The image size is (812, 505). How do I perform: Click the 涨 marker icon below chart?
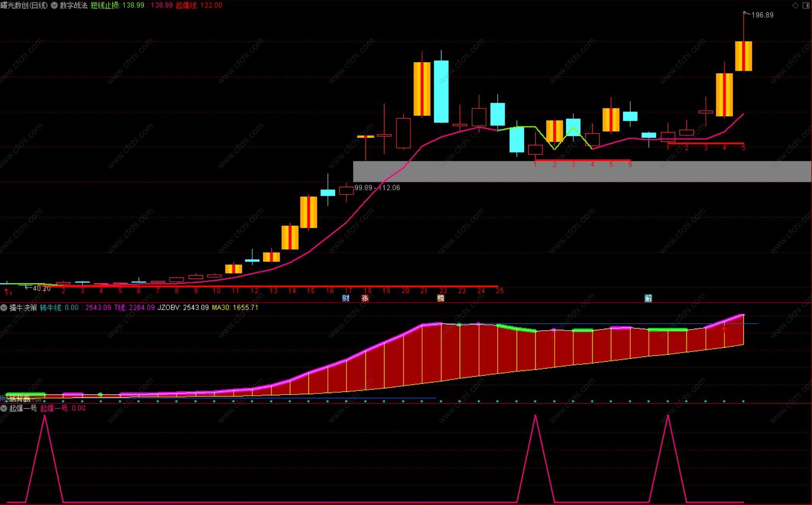(365, 298)
